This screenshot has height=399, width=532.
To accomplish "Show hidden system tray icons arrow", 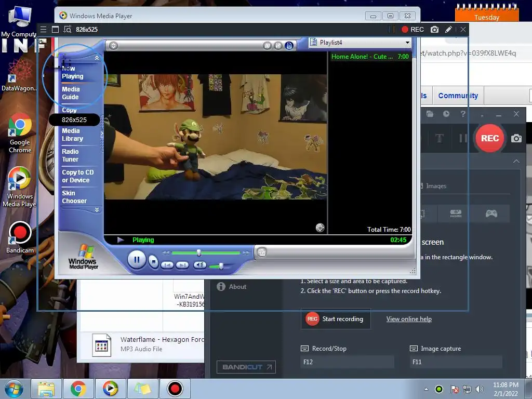I will (x=426, y=389).
